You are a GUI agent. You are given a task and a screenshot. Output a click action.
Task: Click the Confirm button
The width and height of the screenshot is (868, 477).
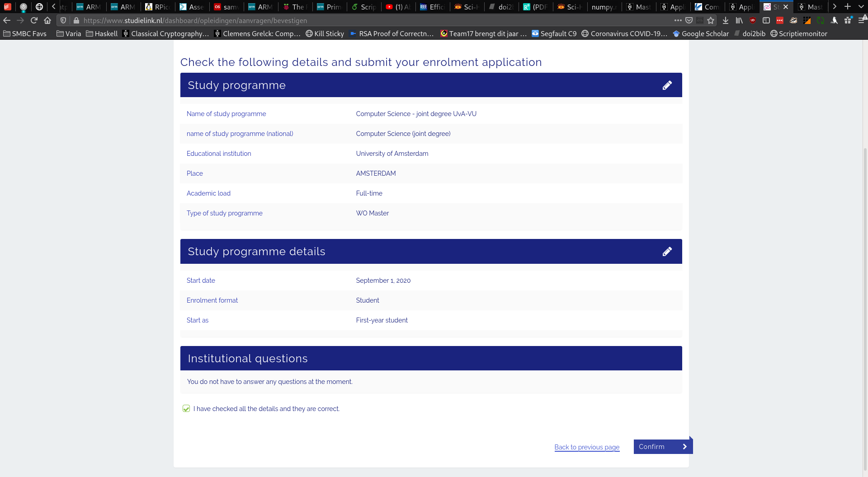tap(662, 447)
